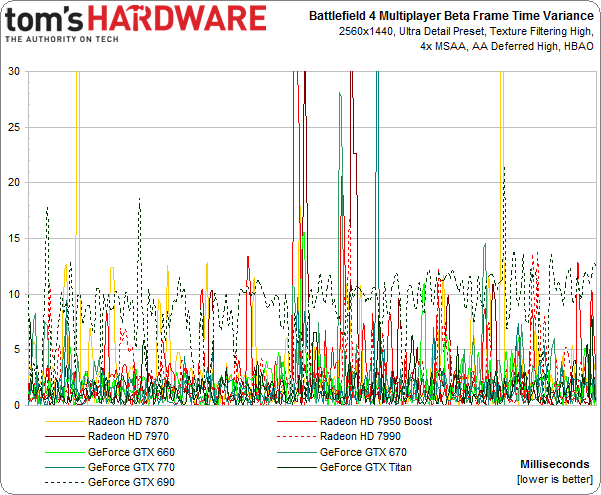Click THE AUTHORITY ON TECH tagline
The width and height of the screenshot is (601, 495).
point(62,39)
